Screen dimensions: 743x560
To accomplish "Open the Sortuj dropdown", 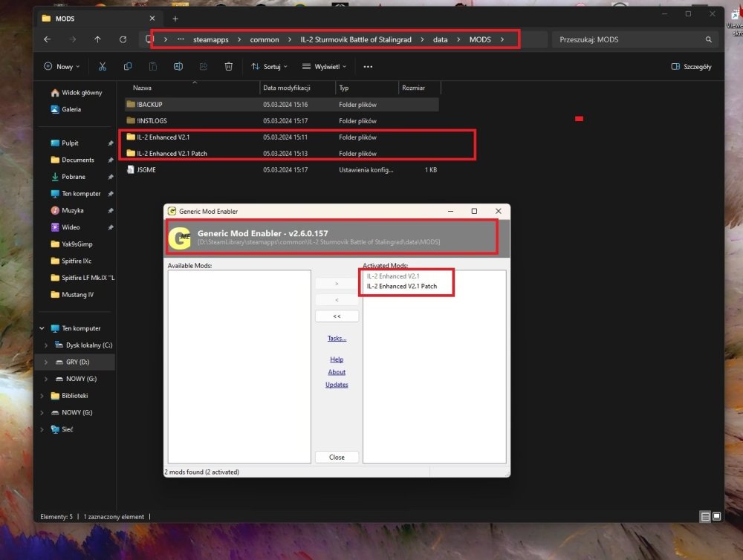I will click(x=270, y=67).
